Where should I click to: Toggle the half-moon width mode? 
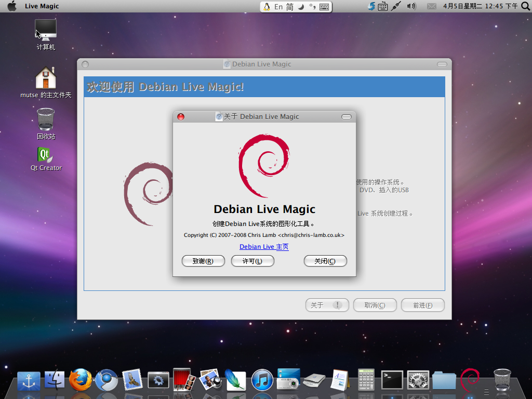tap(301, 7)
